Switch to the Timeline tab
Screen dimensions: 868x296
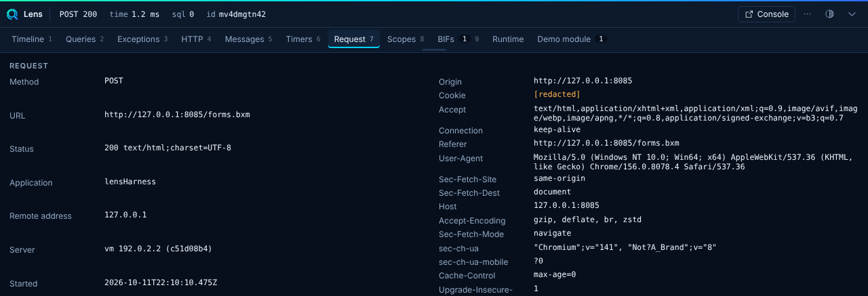32,39
